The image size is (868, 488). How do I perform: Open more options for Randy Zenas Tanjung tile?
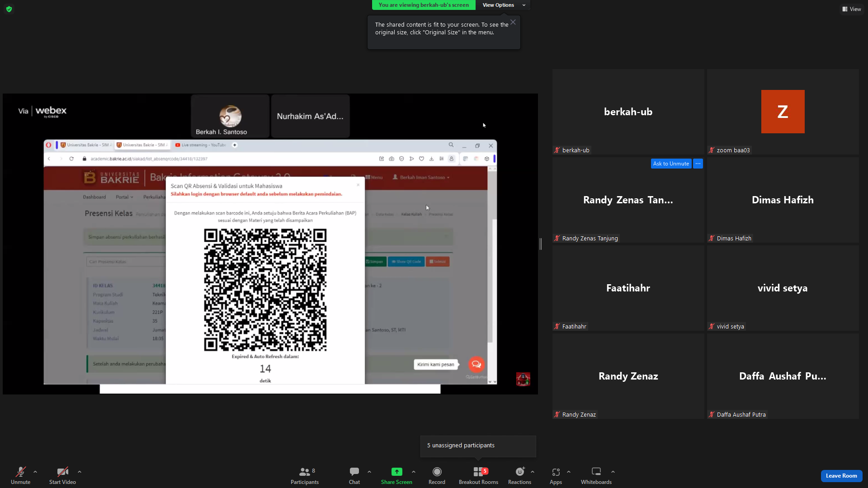tap(698, 164)
